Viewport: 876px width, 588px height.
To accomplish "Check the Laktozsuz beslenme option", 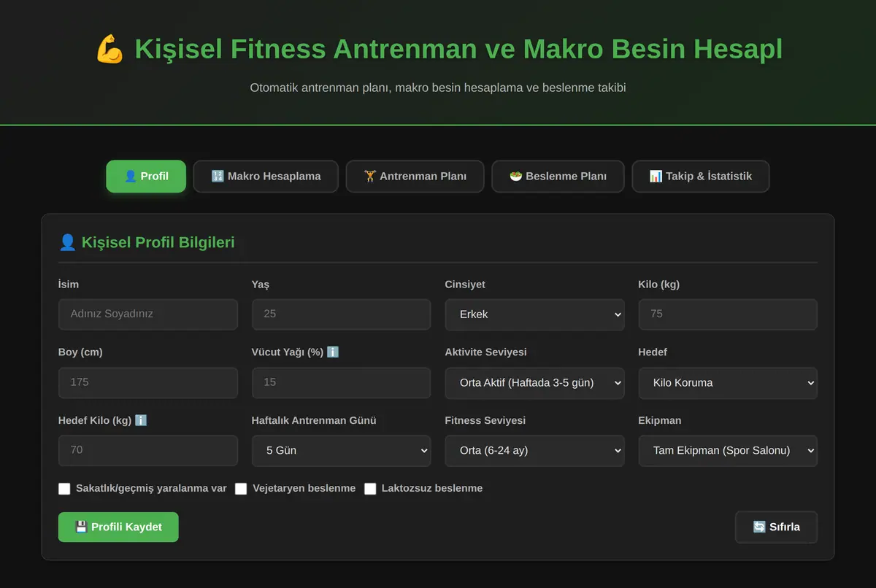I will tap(370, 489).
